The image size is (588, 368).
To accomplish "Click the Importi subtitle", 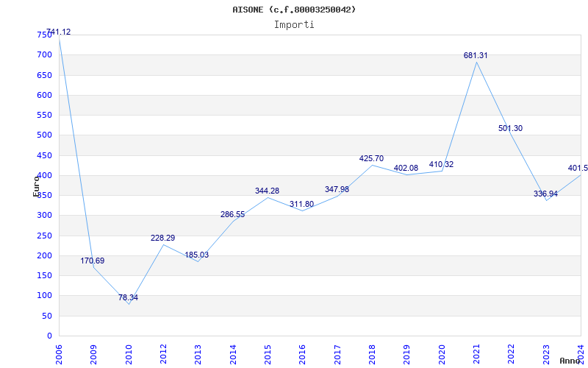I will (294, 25).
